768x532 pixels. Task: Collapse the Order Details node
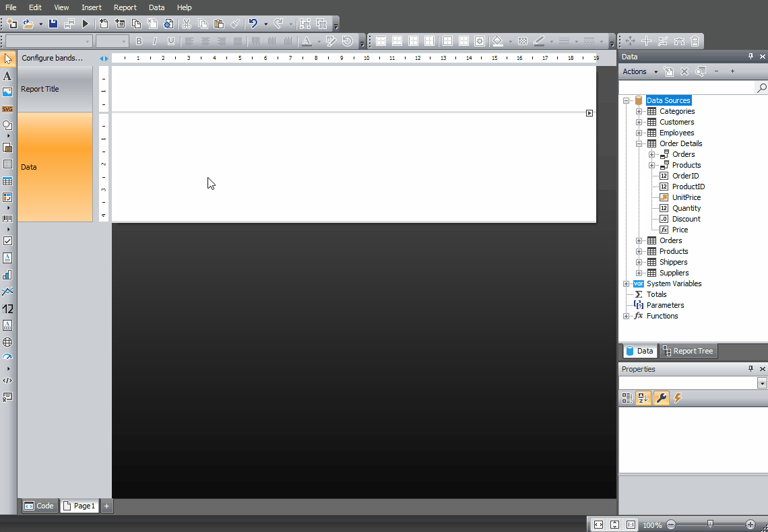(x=639, y=143)
